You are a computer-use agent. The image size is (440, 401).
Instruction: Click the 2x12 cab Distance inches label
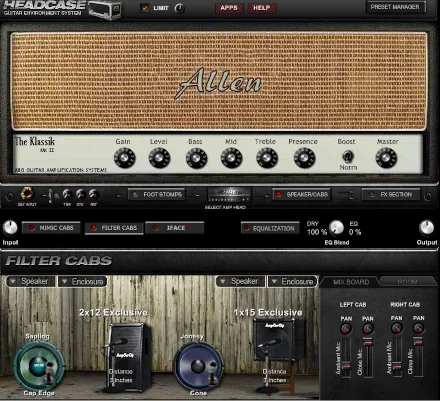tap(121, 376)
